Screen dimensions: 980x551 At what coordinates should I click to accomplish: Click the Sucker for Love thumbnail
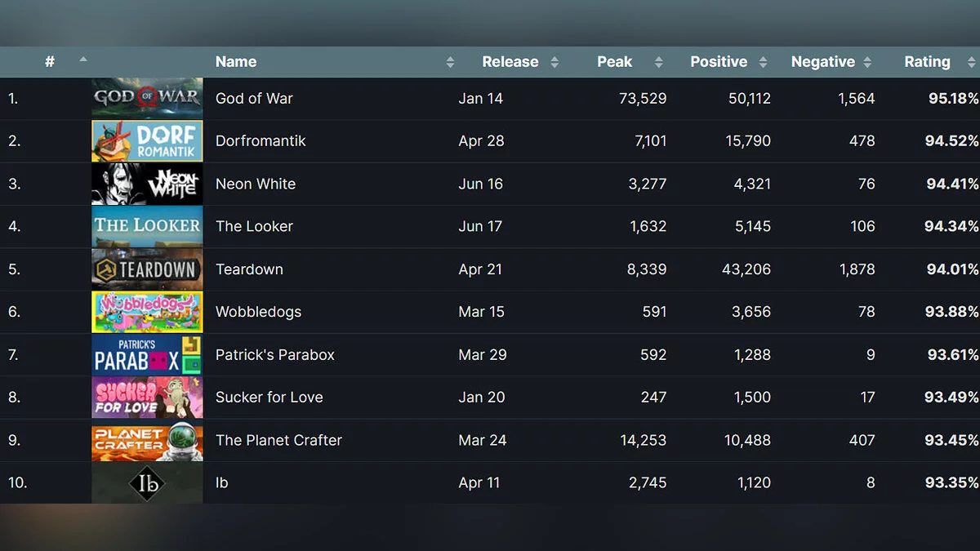147,398
